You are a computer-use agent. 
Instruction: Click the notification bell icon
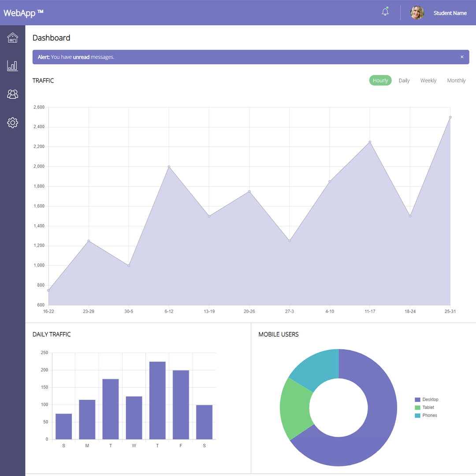pos(385,12)
